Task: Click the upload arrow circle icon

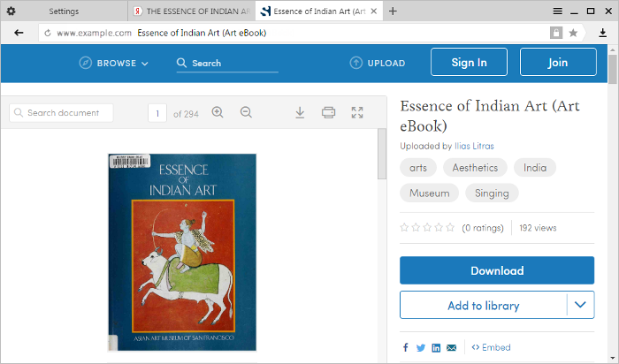Action: click(x=355, y=63)
